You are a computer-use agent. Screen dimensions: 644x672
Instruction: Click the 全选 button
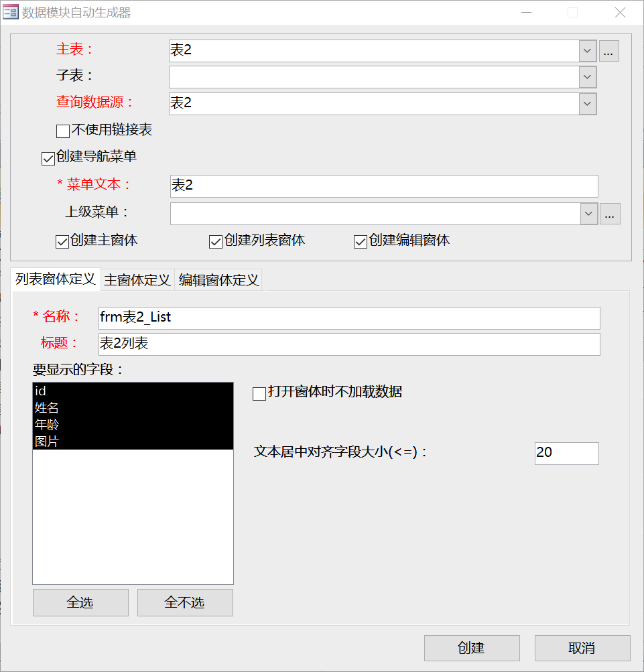[x=80, y=602]
